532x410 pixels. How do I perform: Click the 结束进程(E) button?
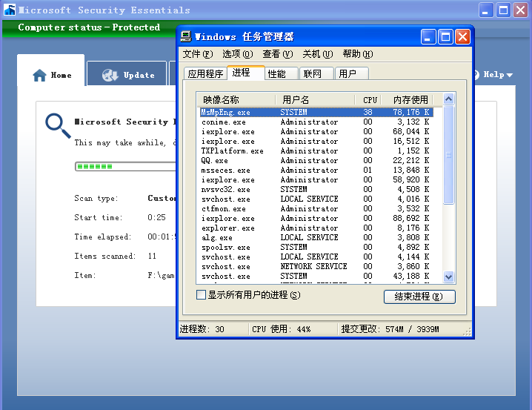point(419,297)
